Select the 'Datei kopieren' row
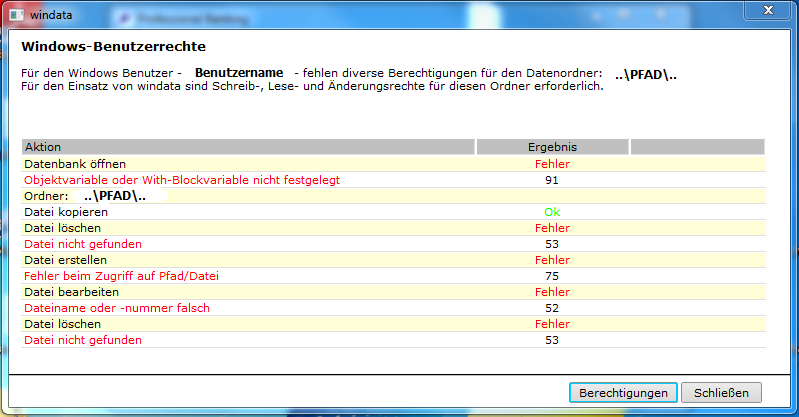The image size is (799, 417). [x=393, y=212]
